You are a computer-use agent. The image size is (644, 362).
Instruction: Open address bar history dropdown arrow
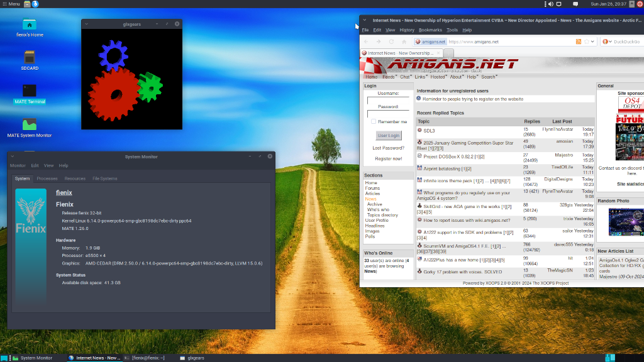pyautogui.click(x=592, y=41)
